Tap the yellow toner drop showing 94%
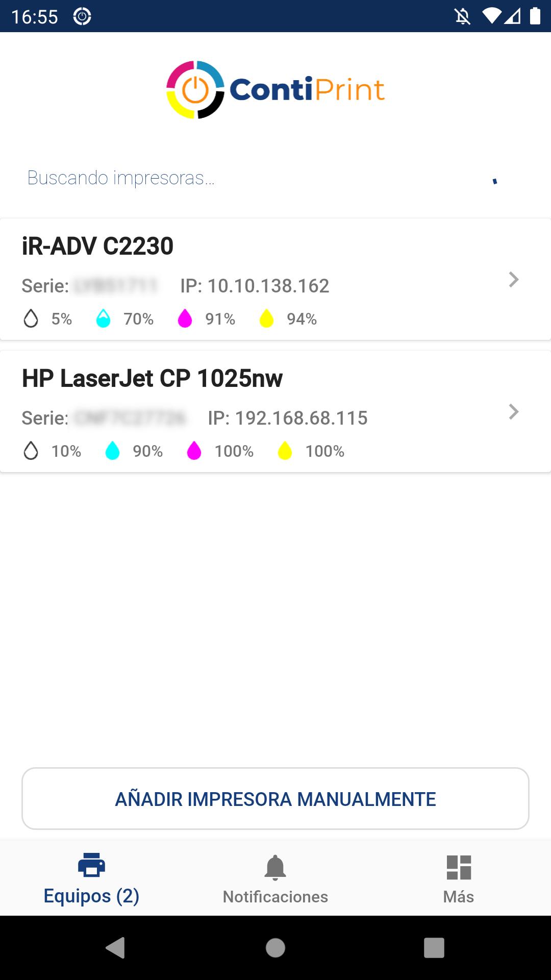This screenshot has height=980, width=551. 266,318
